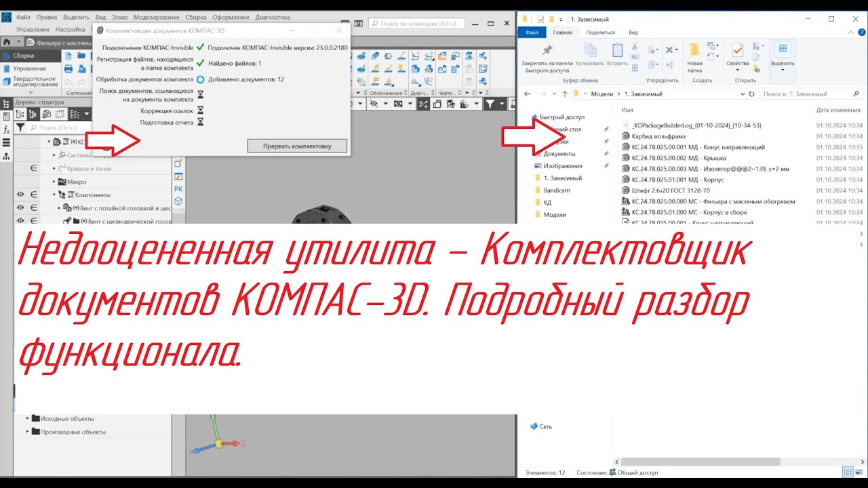Toggle the ∈ inclusion mark on Кривые и точки
The image size is (868, 488).
click(34, 168)
